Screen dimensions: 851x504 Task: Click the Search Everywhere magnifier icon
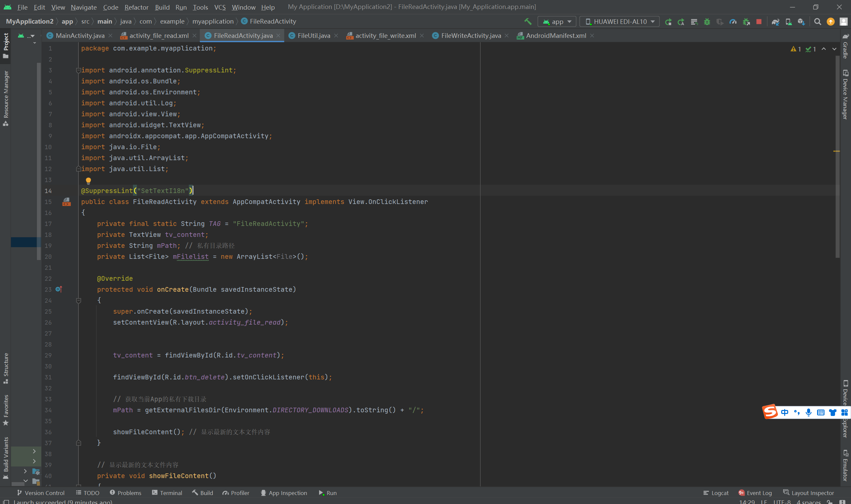[x=817, y=22]
